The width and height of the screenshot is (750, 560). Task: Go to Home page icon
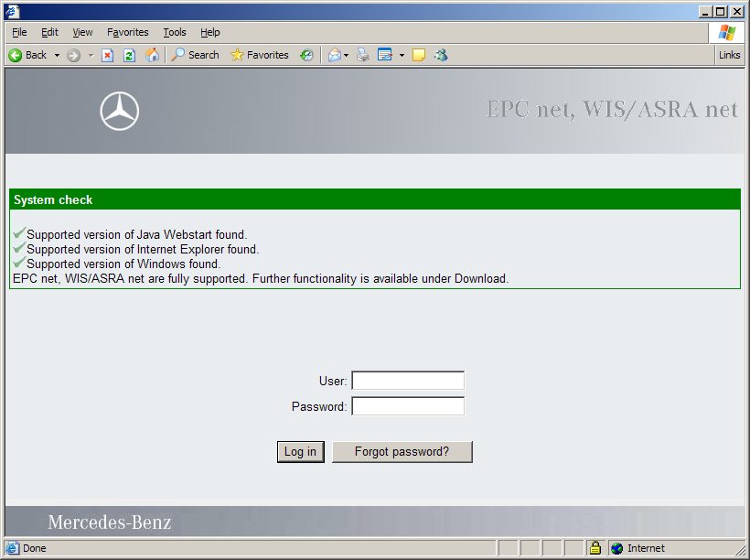click(152, 55)
